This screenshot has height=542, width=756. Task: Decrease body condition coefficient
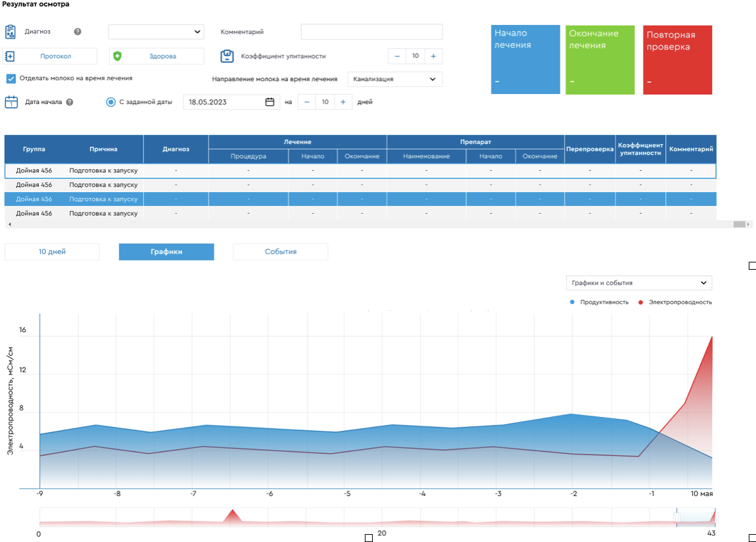point(397,57)
